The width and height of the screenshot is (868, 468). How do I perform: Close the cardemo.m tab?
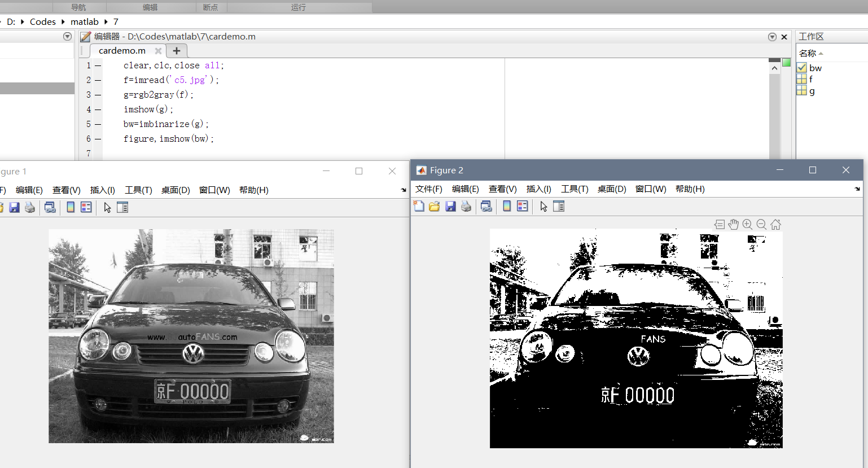click(158, 51)
